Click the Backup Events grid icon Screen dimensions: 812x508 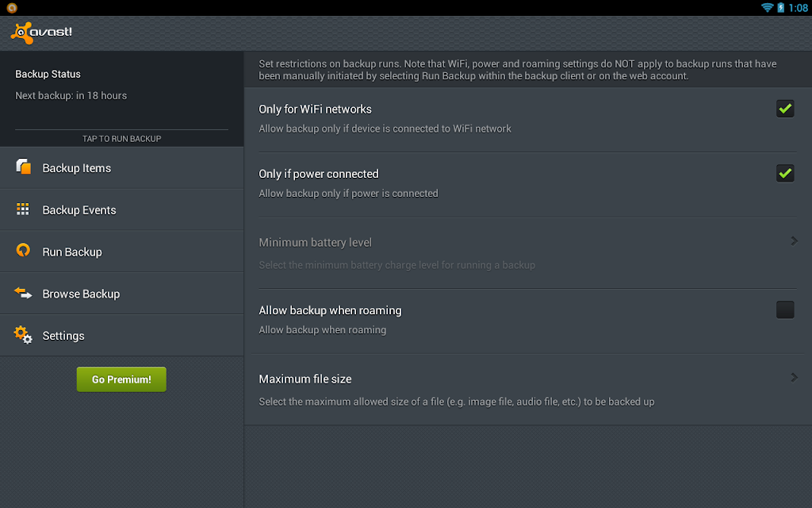point(23,209)
